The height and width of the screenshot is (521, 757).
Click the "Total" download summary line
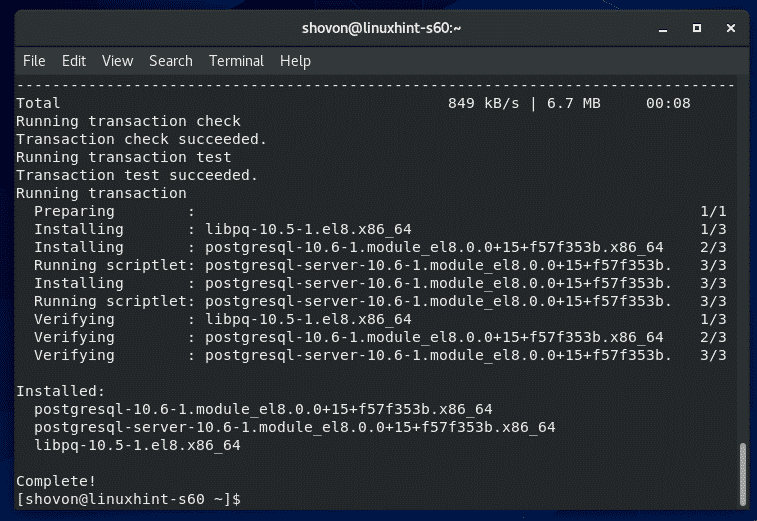click(38, 103)
